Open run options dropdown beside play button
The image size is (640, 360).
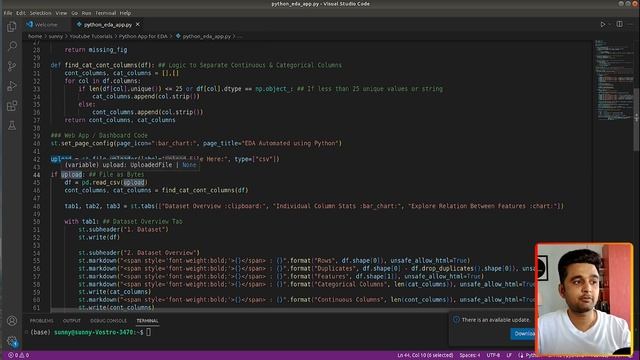(x=610, y=24)
